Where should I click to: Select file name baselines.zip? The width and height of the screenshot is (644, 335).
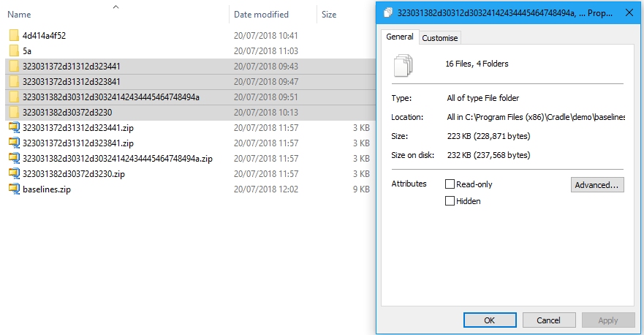click(46, 189)
